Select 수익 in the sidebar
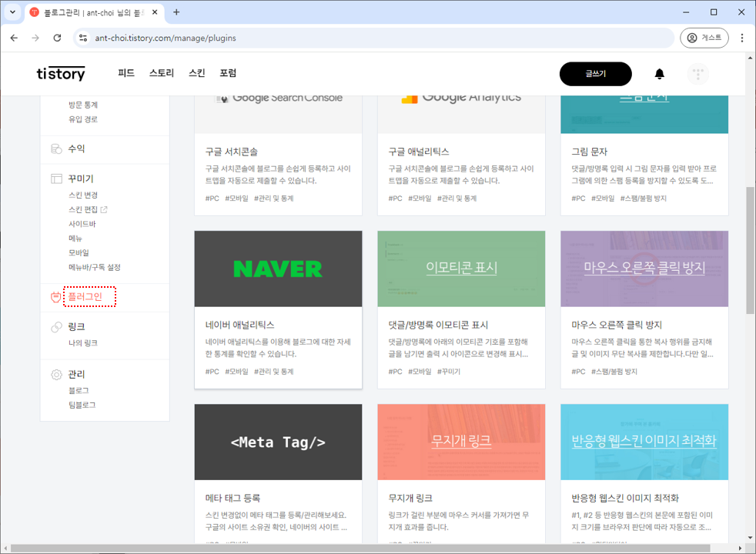 pyautogui.click(x=76, y=149)
